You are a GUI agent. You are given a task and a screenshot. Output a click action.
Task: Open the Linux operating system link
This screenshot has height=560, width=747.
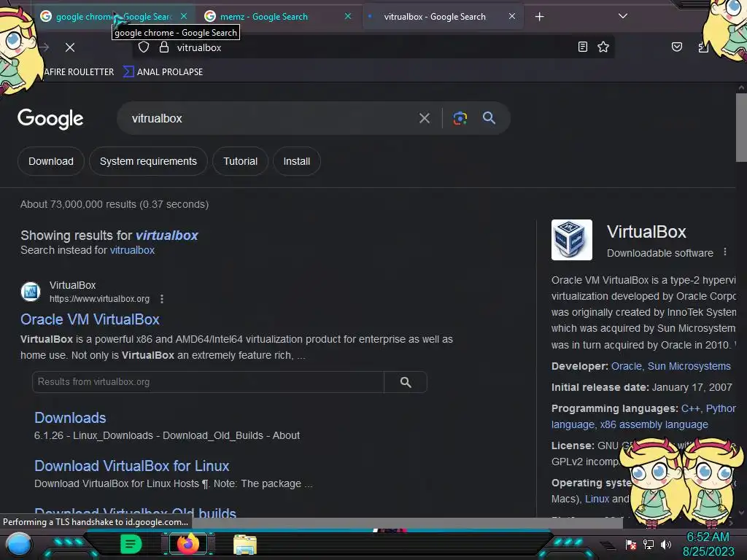click(x=597, y=499)
